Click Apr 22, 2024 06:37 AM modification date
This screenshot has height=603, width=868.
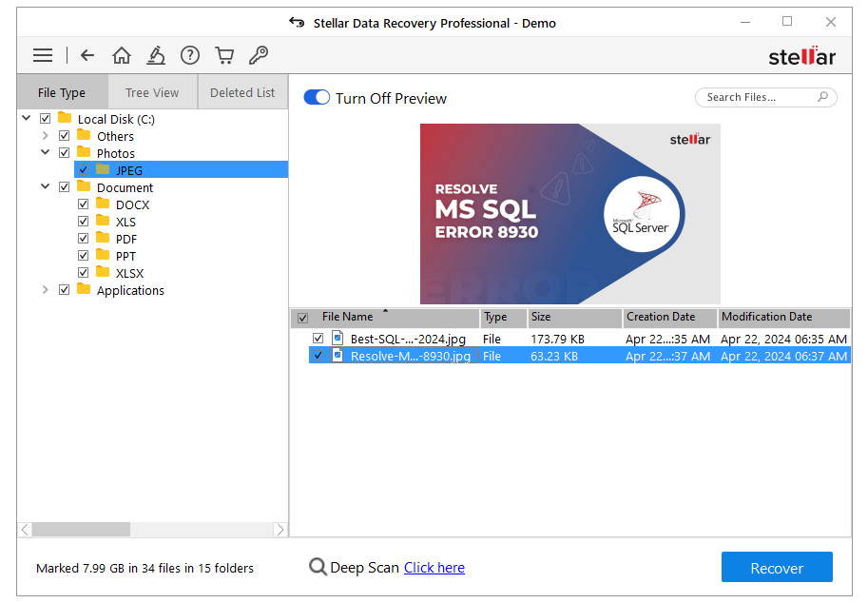tap(783, 356)
